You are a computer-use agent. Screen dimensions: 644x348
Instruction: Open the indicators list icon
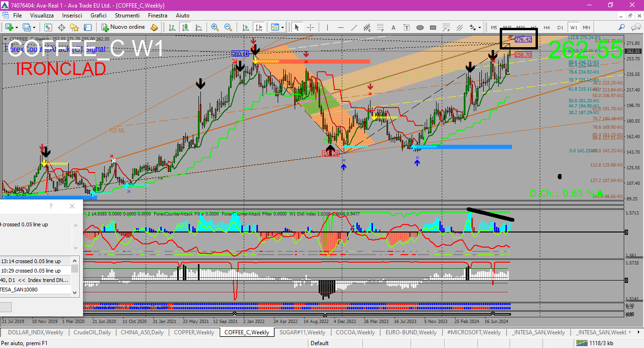point(275,27)
